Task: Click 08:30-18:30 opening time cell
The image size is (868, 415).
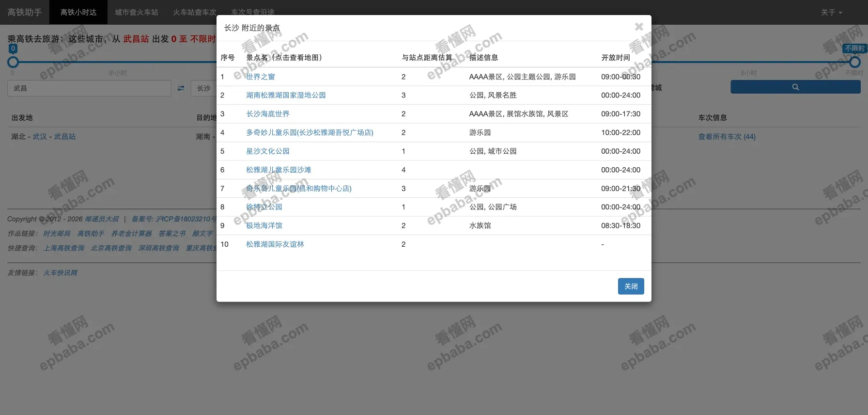Action: click(x=620, y=225)
